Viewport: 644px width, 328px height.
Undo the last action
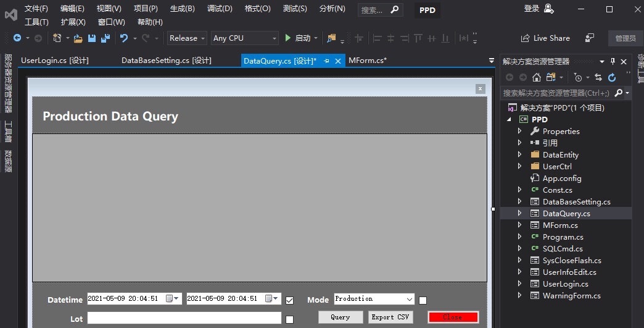click(123, 38)
